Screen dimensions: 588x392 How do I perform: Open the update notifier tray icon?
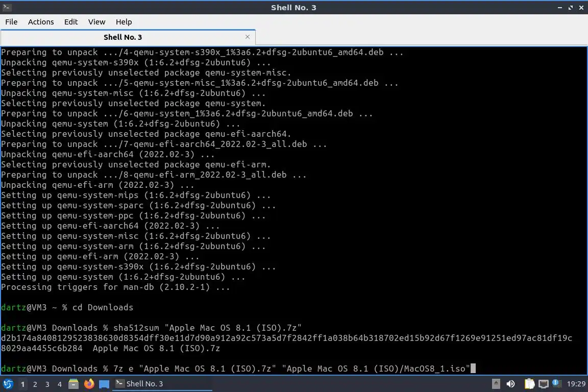(x=556, y=383)
